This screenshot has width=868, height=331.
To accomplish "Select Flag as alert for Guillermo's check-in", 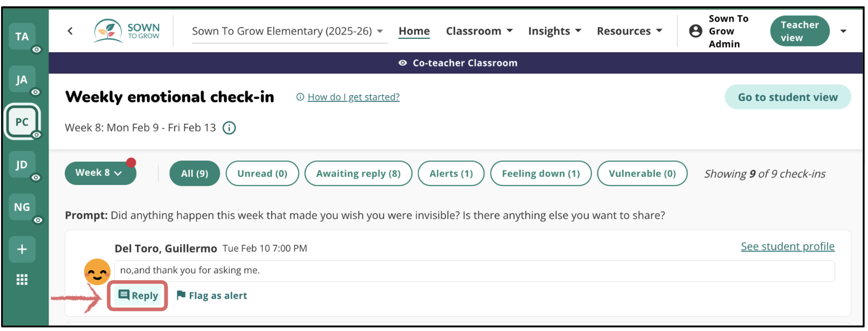I will tap(211, 295).
